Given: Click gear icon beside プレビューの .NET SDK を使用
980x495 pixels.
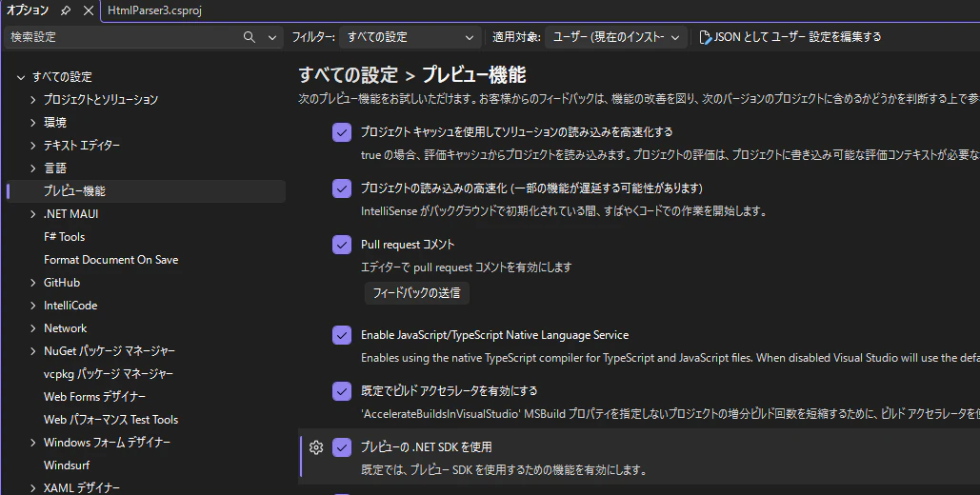Looking at the screenshot, I should tap(316, 447).
